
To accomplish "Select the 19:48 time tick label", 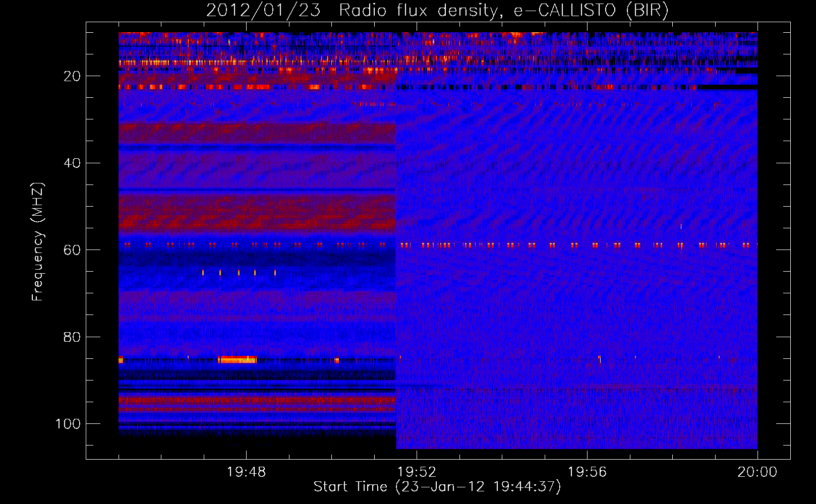I will [246, 472].
